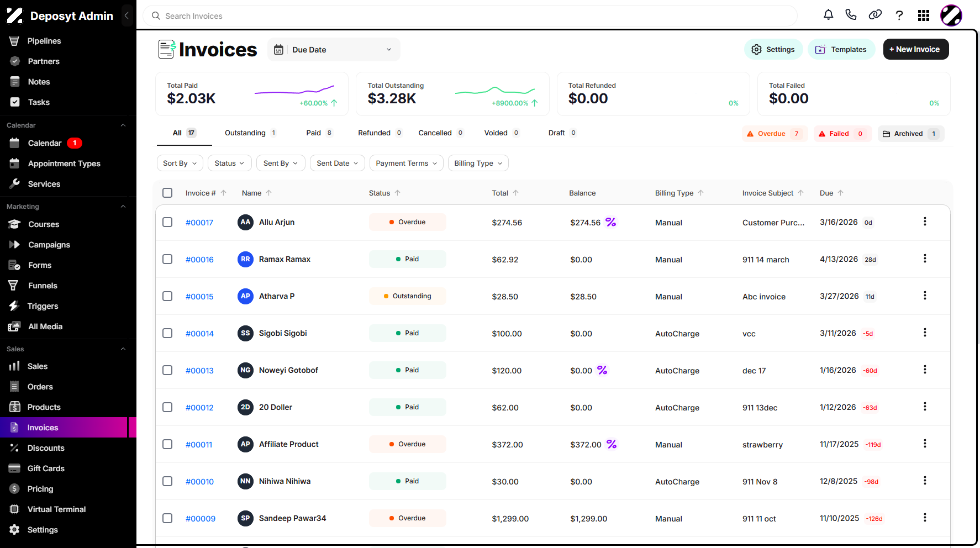Show Overdue invoices filter button
This screenshot has width=980, height=548.
pyautogui.click(x=774, y=134)
